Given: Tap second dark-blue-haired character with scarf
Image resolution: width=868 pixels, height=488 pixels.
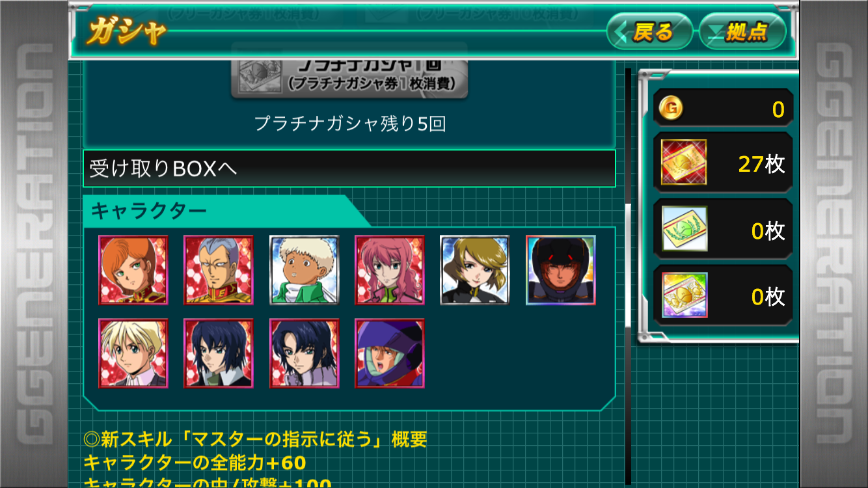Looking at the screenshot, I should click(x=305, y=353).
